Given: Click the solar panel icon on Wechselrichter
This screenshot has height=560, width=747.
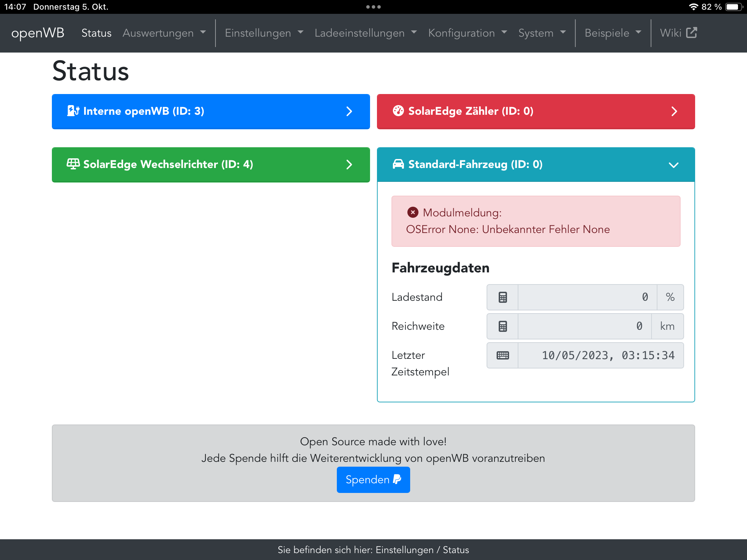Looking at the screenshot, I should (73, 164).
